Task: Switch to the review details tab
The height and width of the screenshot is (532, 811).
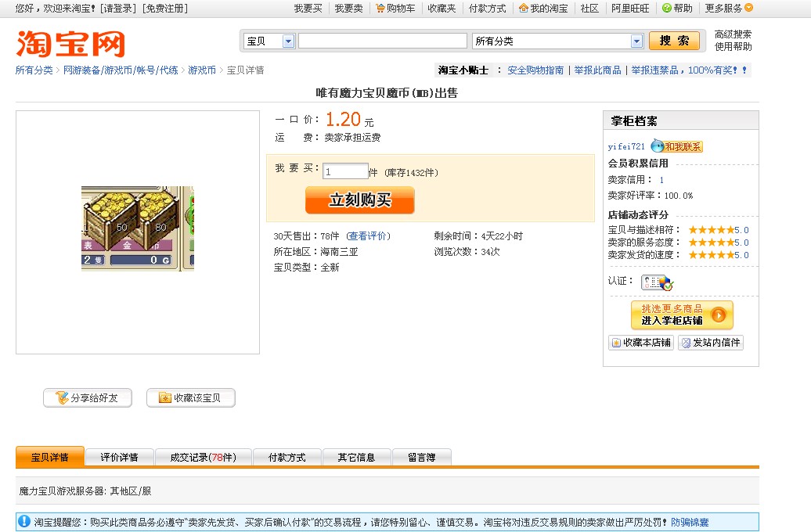Action: coord(119,458)
